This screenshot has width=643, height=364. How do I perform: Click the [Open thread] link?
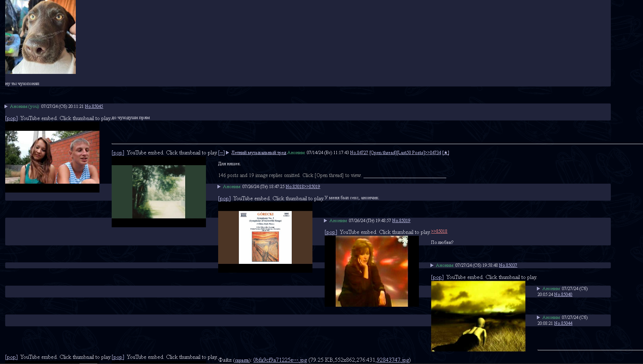[383, 153]
